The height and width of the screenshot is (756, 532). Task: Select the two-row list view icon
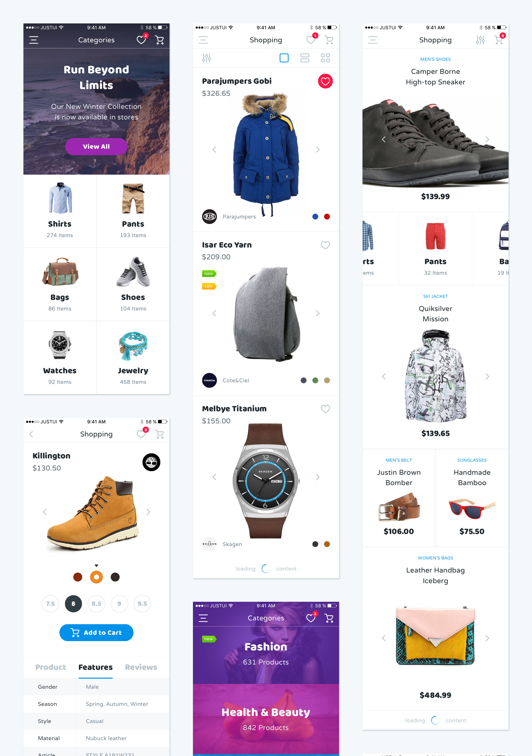(x=305, y=58)
